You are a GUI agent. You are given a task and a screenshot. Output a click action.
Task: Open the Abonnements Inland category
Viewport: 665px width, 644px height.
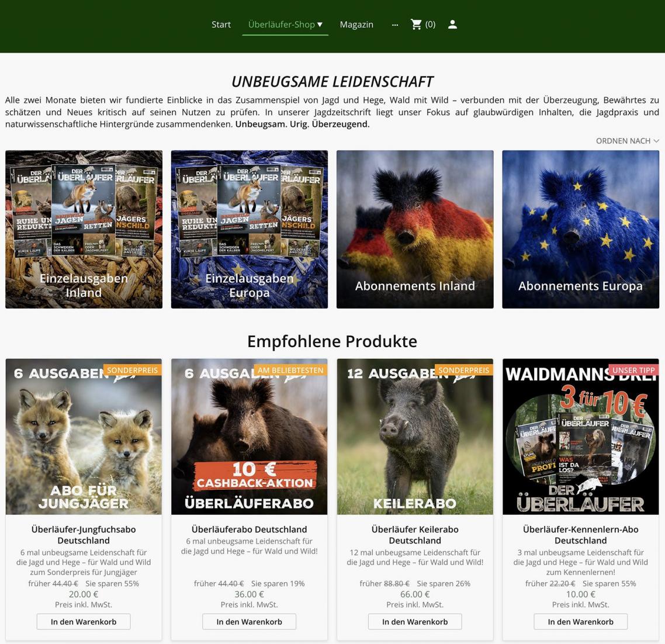coord(415,229)
